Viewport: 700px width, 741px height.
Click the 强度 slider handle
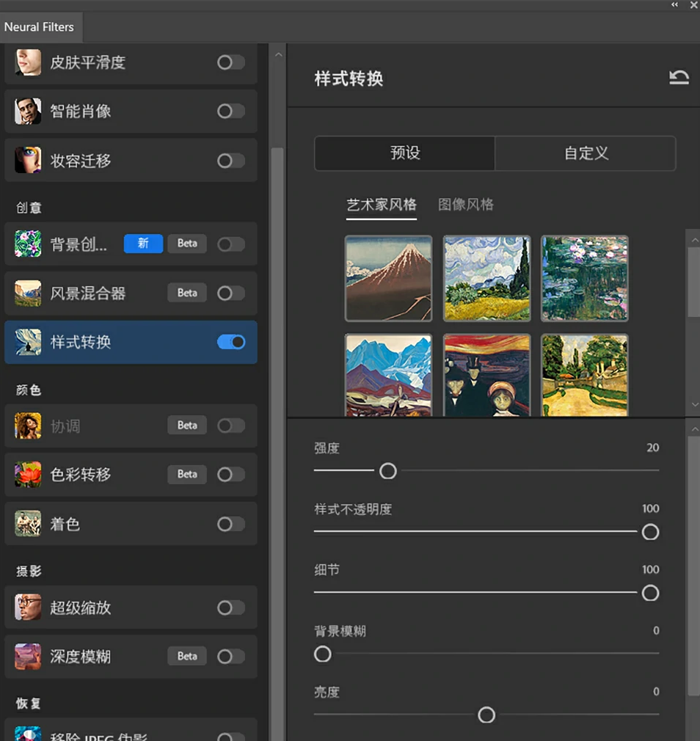point(388,471)
